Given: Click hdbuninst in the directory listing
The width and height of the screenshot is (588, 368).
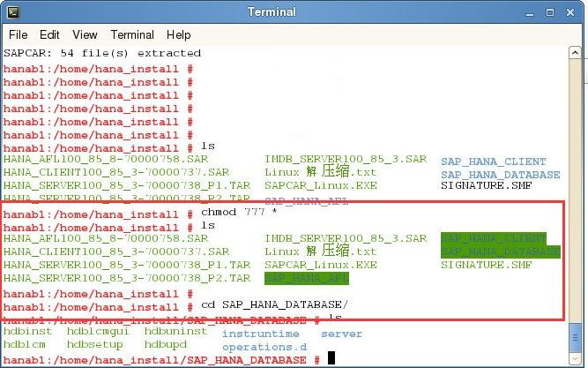Looking at the screenshot, I should [176, 331].
